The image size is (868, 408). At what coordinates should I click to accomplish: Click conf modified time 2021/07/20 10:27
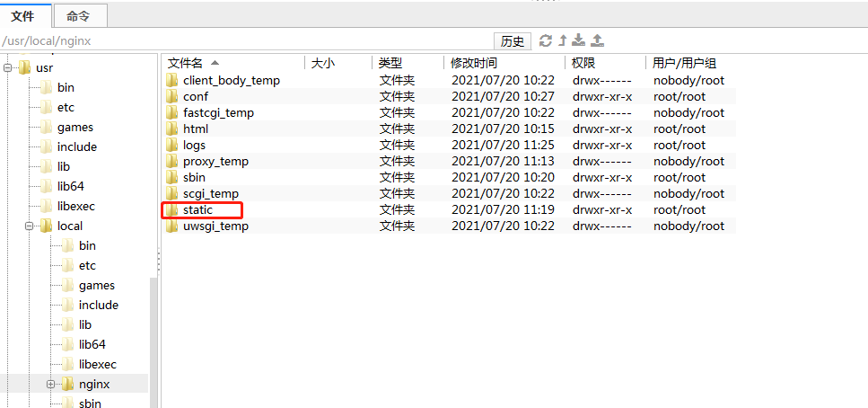pos(503,96)
